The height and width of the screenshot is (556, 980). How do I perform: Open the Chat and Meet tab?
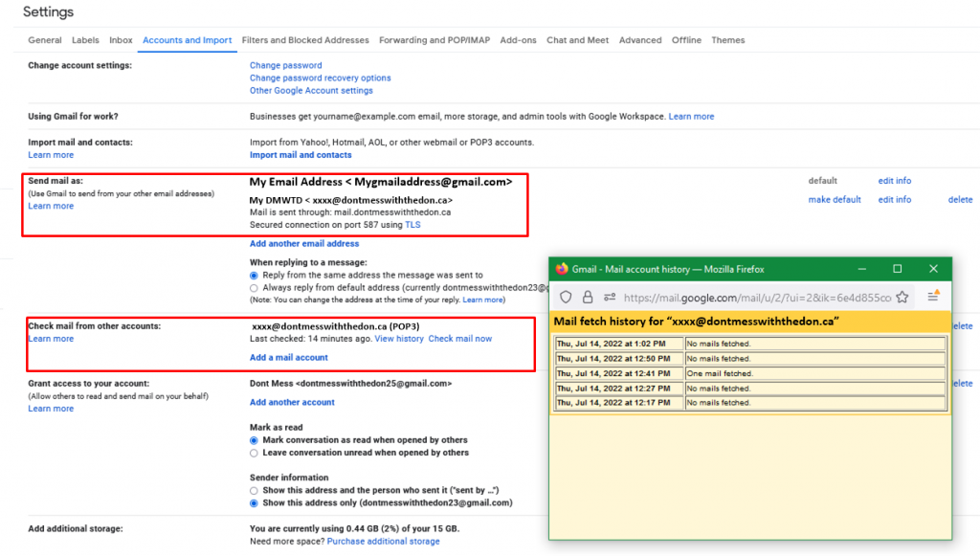(577, 40)
